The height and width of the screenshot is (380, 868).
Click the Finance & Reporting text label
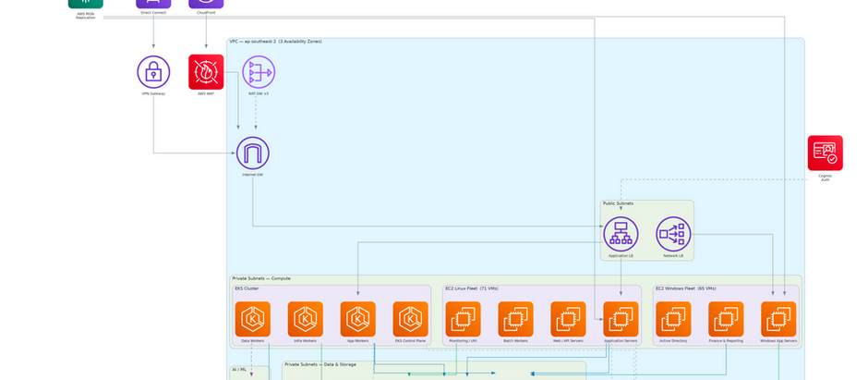click(x=727, y=340)
